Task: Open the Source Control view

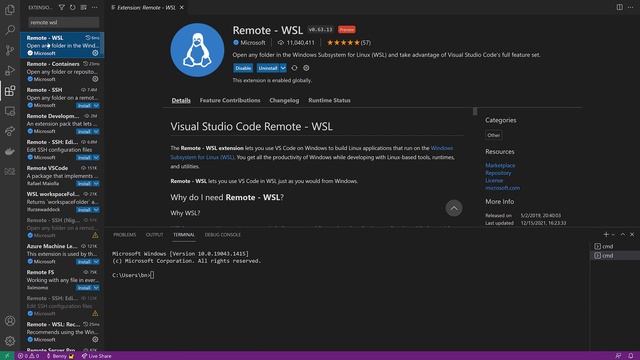Action: point(10,50)
